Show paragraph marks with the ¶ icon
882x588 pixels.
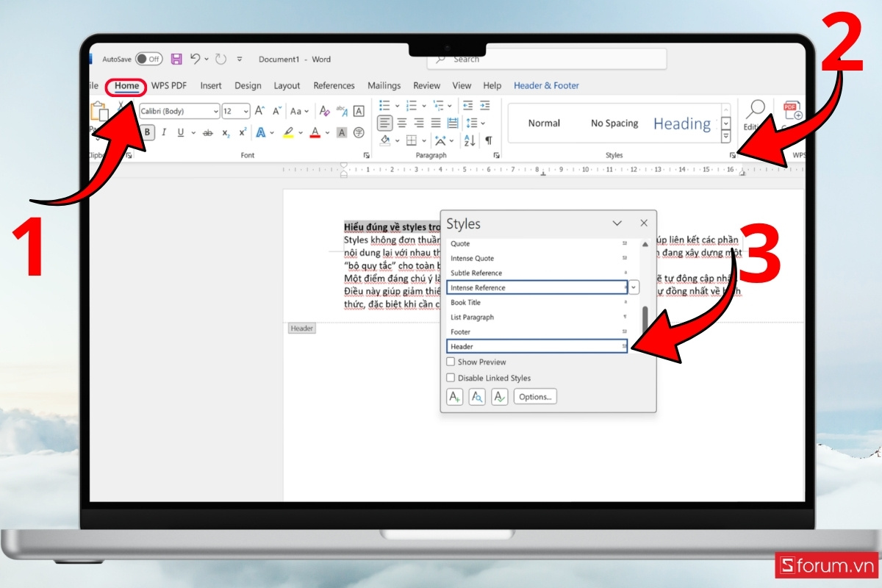[x=488, y=140]
